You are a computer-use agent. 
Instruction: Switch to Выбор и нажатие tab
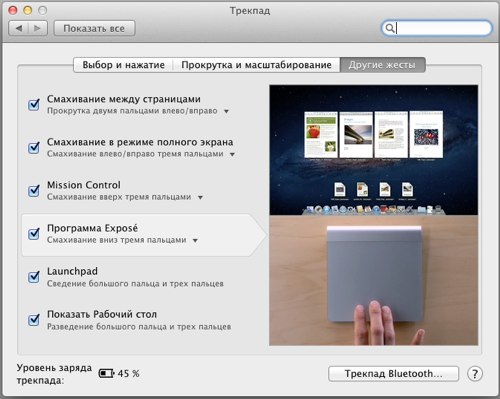coord(123,65)
